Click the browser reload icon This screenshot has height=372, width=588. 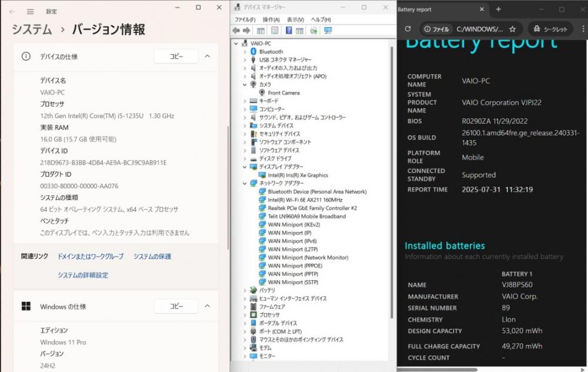tap(407, 29)
